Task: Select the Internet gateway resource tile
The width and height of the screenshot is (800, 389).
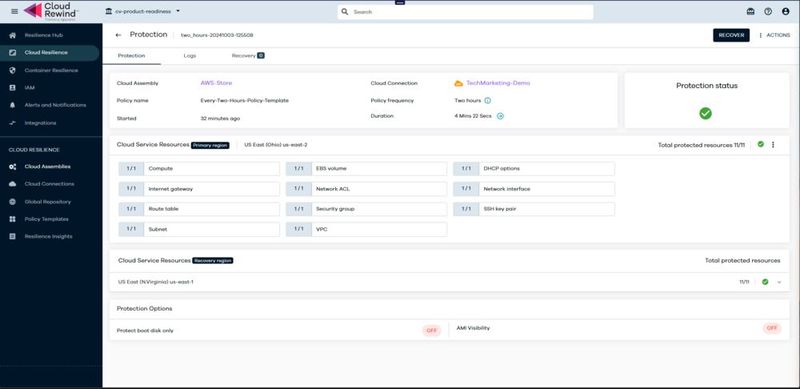Action: [x=199, y=189]
